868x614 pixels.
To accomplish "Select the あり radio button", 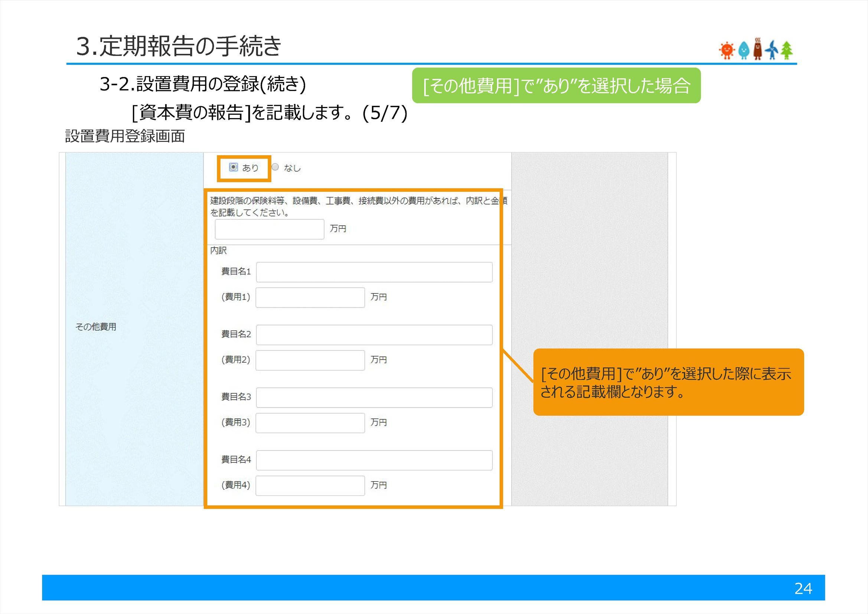I will 233,167.
